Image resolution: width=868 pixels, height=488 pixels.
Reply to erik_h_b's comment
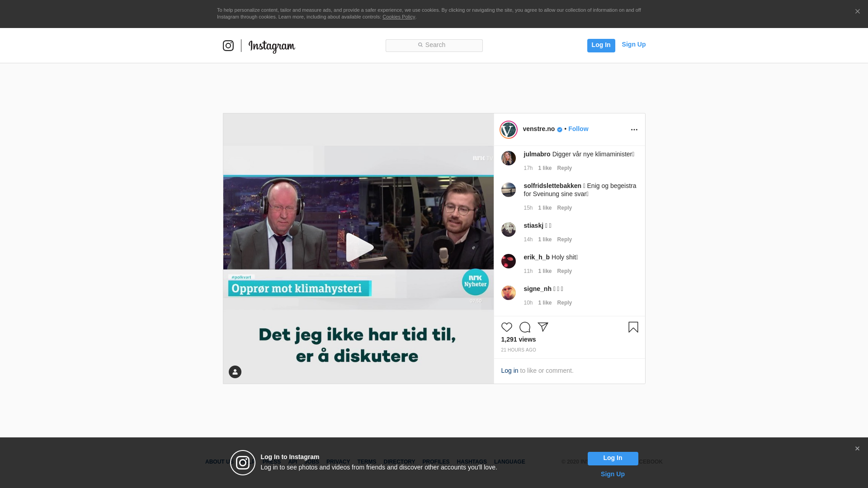[x=564, y=271]
